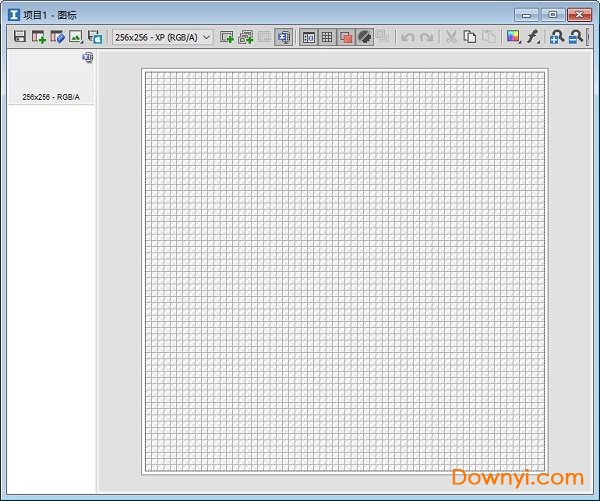Click the floppy disk with image icon
Screen dimensions: 600x501
(95, 37)
